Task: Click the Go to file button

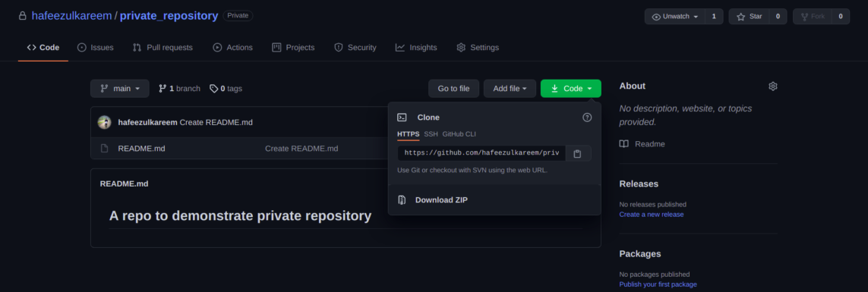Action: tap(454, 89)
